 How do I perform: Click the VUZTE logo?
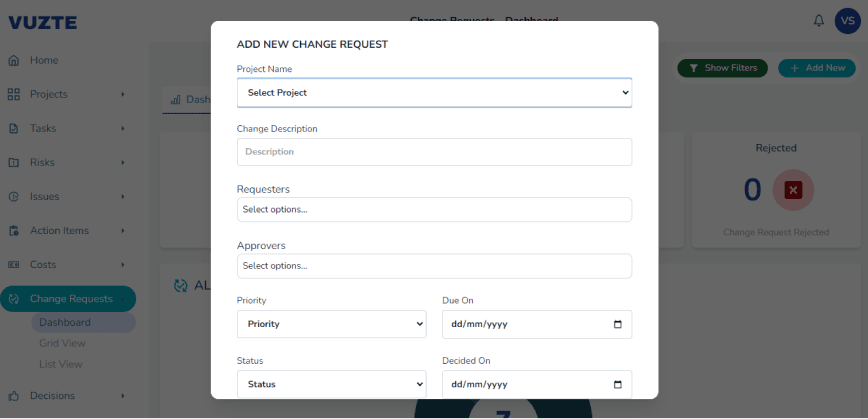(43, 23)
